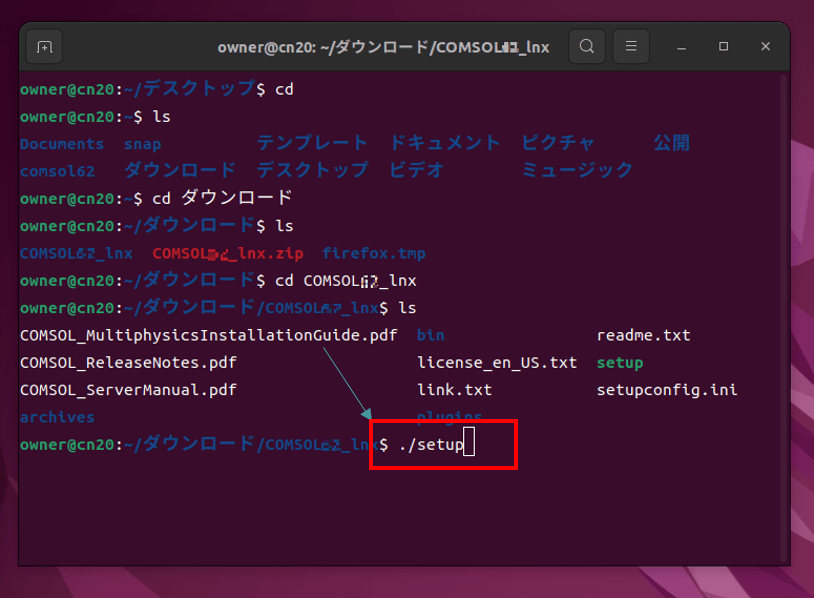
Task: Select readme.txt in the file listing
Action: [642, 335]
